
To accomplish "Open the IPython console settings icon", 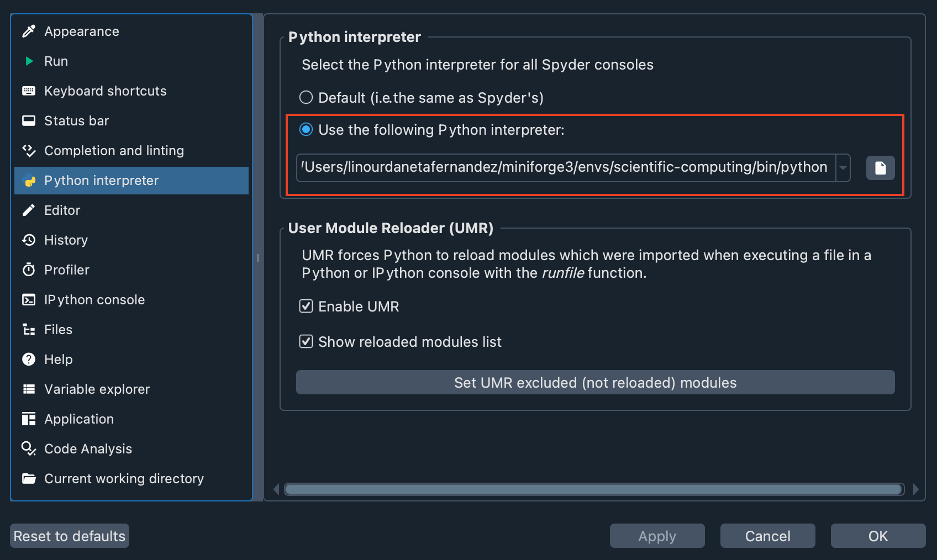I will click(x=29, y=299).
